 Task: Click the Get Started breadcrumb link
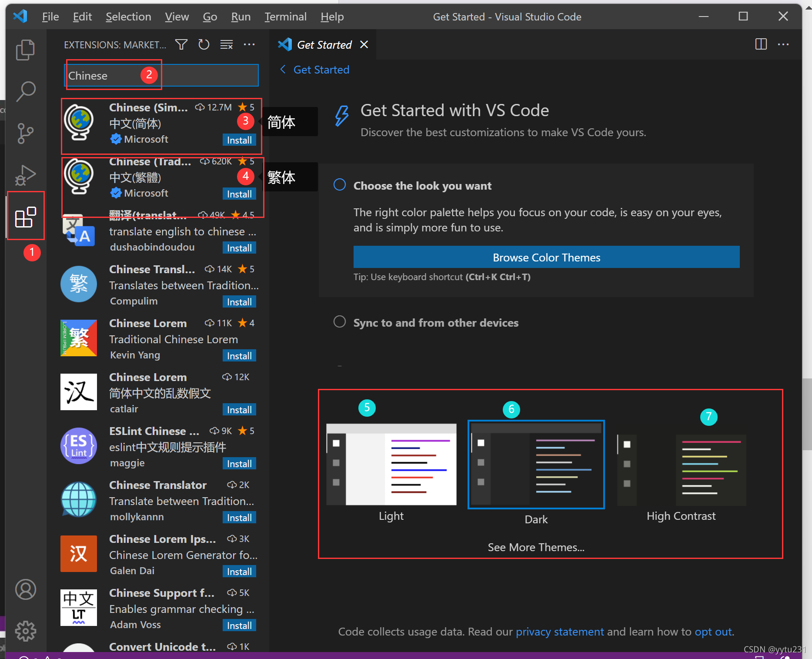[x=321, y=70]
